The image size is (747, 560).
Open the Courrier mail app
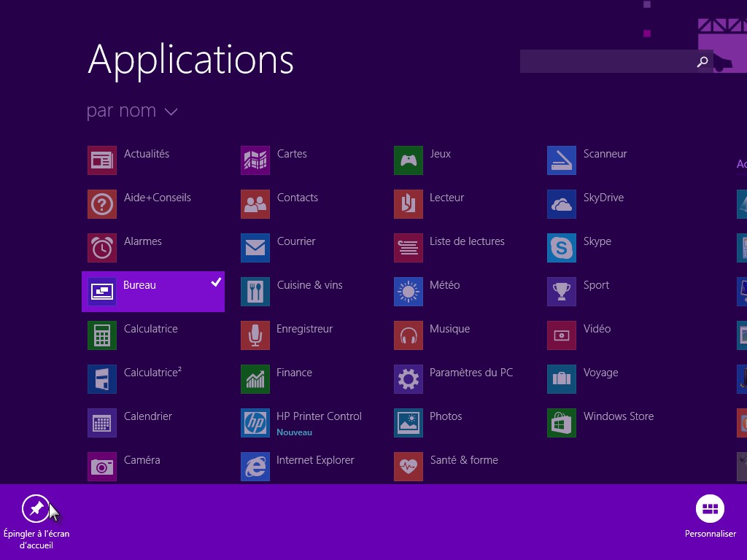tap(295, 241)
